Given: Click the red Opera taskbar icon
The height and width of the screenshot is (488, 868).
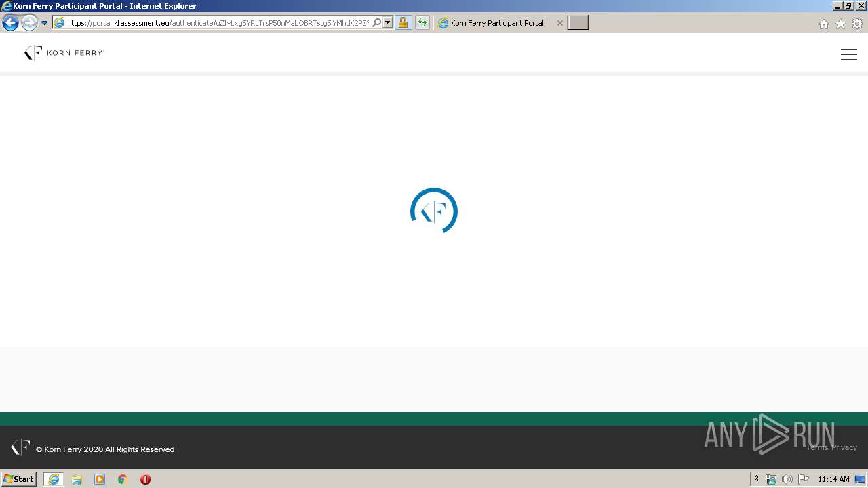Looking at the screenshot, I should [145, 479].
